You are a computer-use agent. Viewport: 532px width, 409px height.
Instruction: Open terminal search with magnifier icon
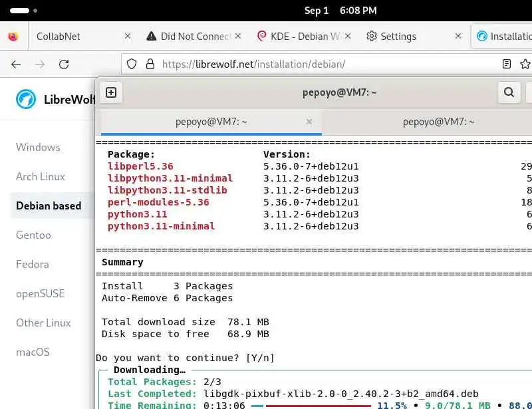pyautogui.click(x=509, y=92)
